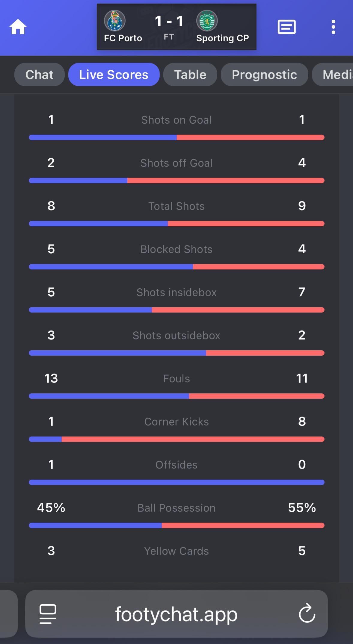Image resolution: width=353 pixels, height=644 pixels.
Task: Switch to the Prognostic tab
Action: point(264,75)
